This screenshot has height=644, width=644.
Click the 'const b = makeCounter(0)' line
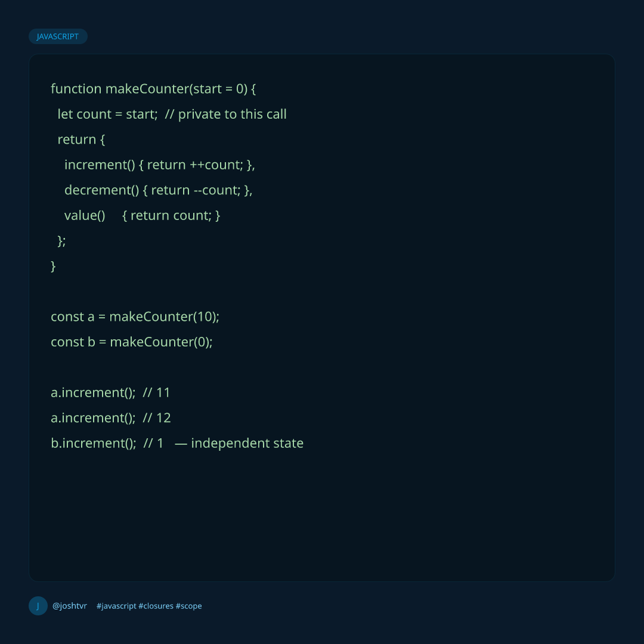(x=132, y=342)
